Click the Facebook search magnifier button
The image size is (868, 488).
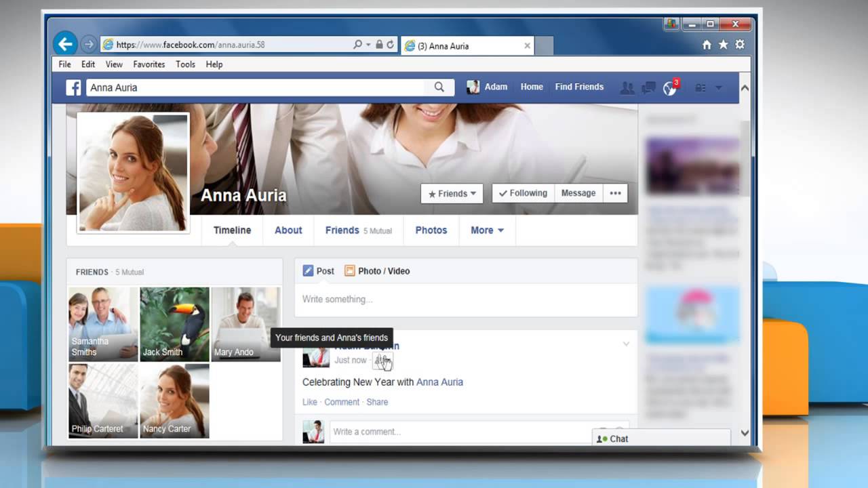coord(439,87)
